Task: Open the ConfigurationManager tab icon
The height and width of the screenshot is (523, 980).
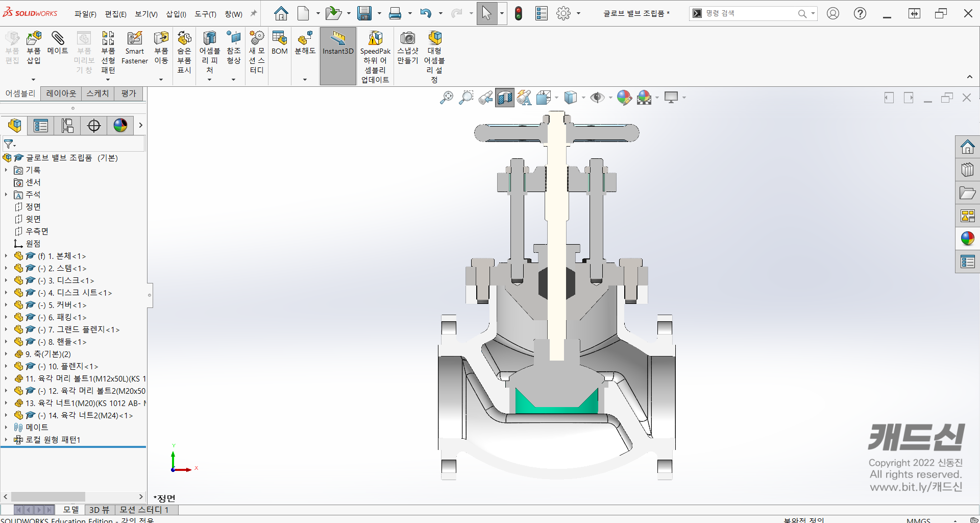Action: click(x=67, y=126)
